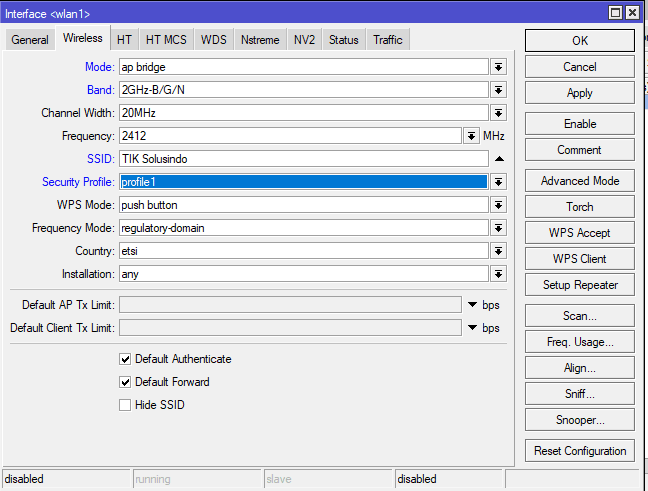Close the Interface wlan1 window
Image resolution: width=648 pixels, height=491 pixels.
coord(632,12)
